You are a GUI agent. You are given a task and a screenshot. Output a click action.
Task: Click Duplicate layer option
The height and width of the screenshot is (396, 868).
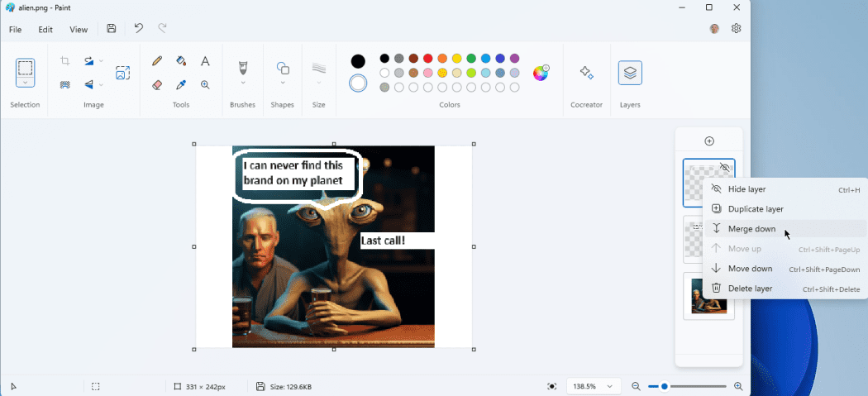tap(755, 209)
